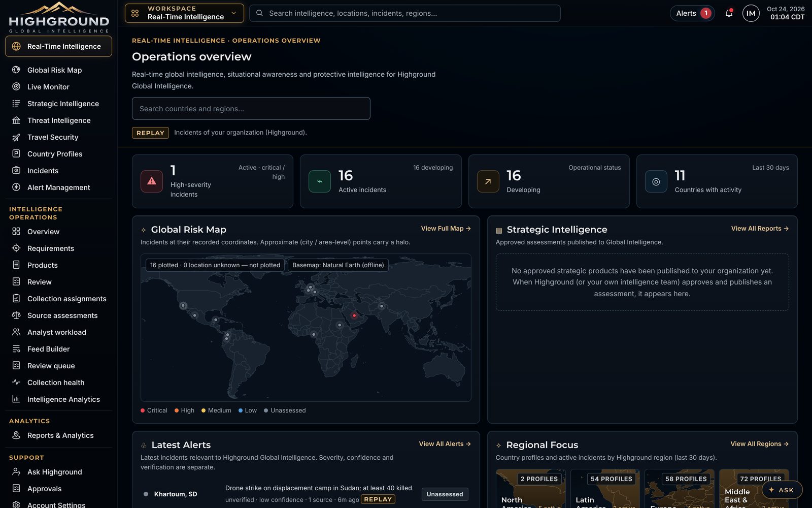Click Drone strike on displacement camp headline
This screenshot has height=508, width=812.
coord(319,488)
